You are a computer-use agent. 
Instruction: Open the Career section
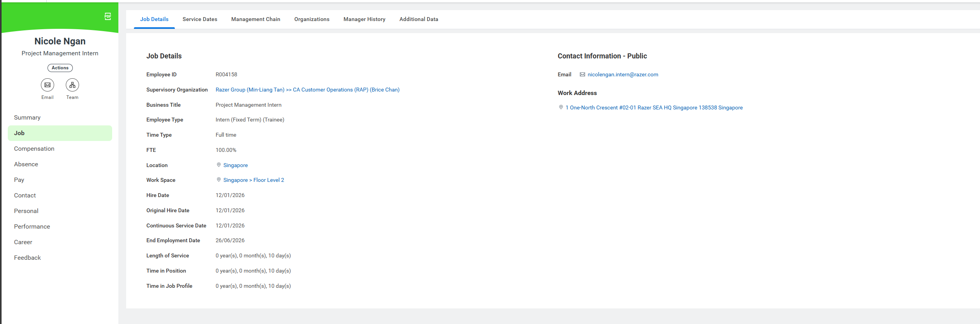60,242
